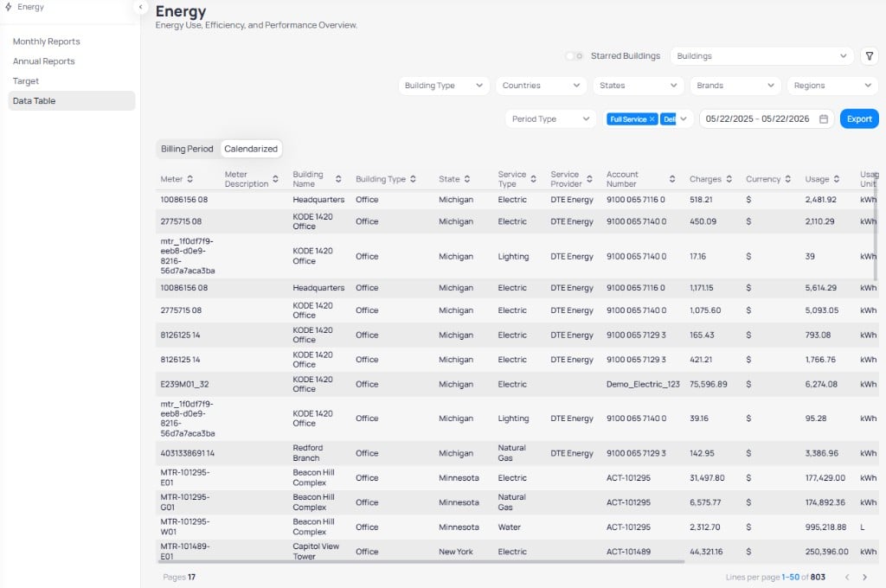This screenshot has height=588, width=886.
Task: Expand the Countries dropdown
Action: coord(541,86)
